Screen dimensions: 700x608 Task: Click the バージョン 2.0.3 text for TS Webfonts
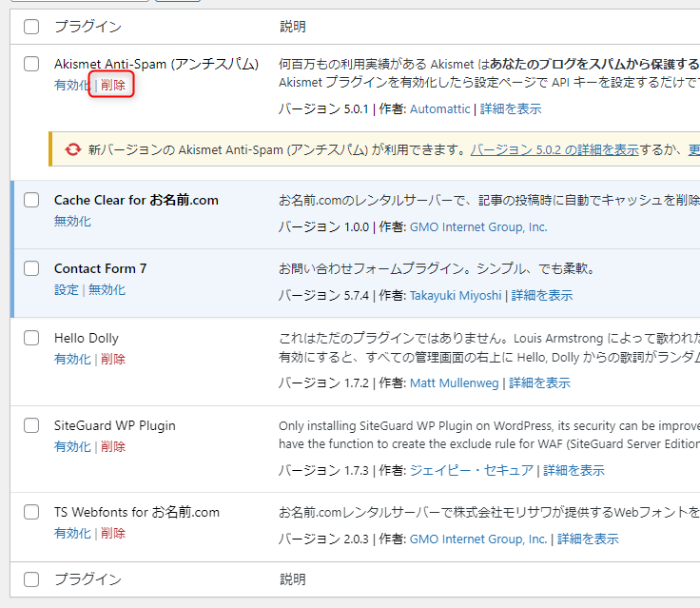point(323,539)
